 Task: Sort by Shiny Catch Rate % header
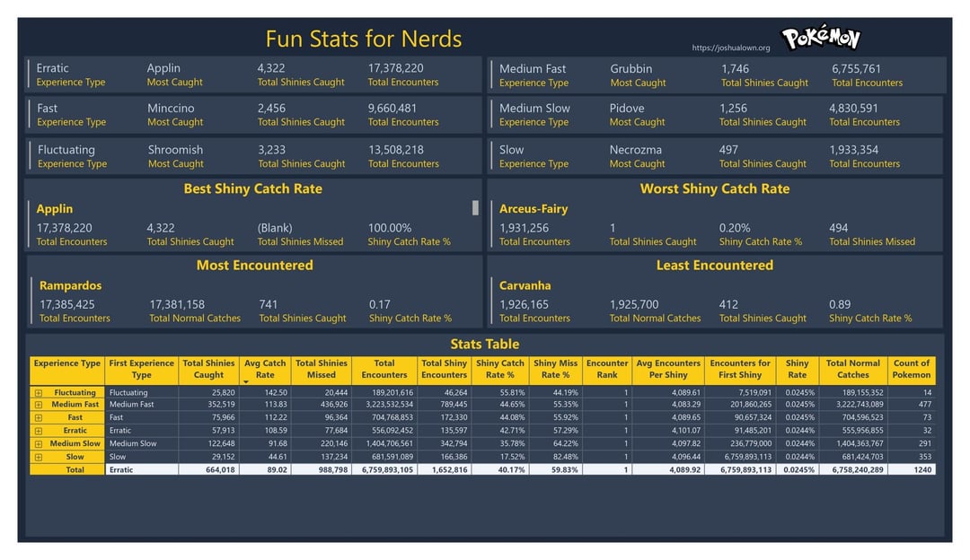pyautogui.click(x=499, y=369)
